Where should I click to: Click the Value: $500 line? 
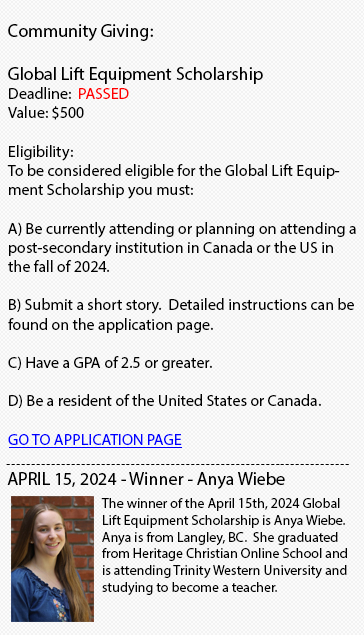(x=46, y=113)
